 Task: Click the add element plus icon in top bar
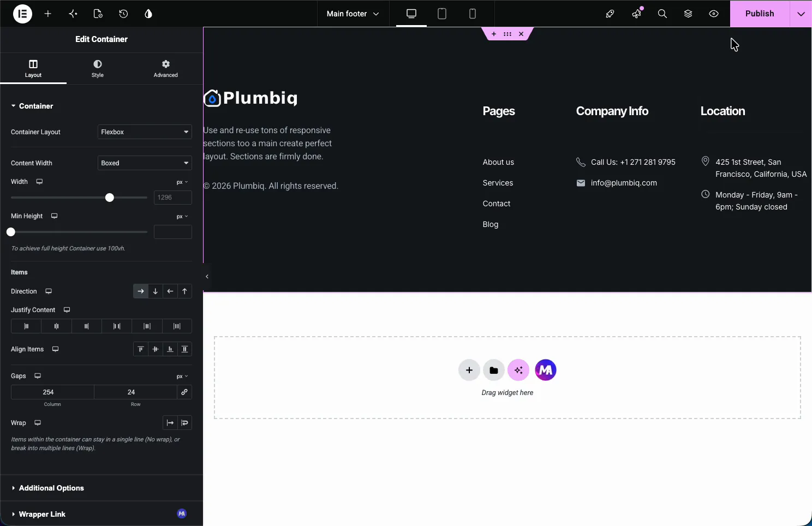pos(48,14)
